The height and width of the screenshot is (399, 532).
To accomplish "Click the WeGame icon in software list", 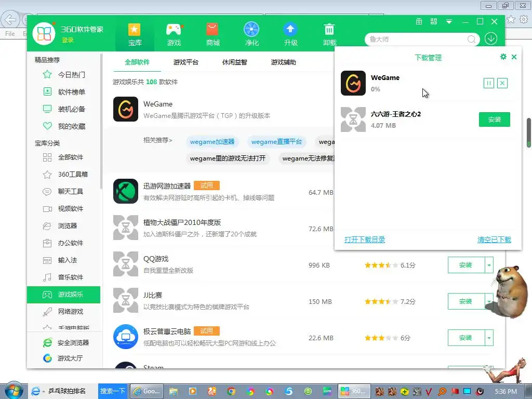I will (126, 109).
